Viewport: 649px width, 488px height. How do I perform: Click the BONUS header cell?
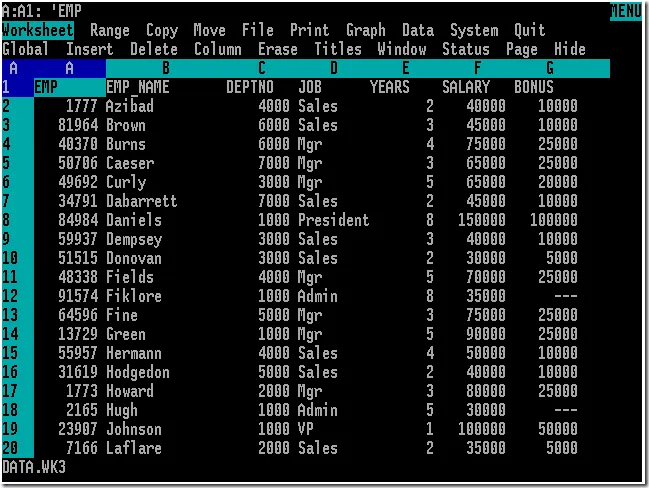pos(534,87)
